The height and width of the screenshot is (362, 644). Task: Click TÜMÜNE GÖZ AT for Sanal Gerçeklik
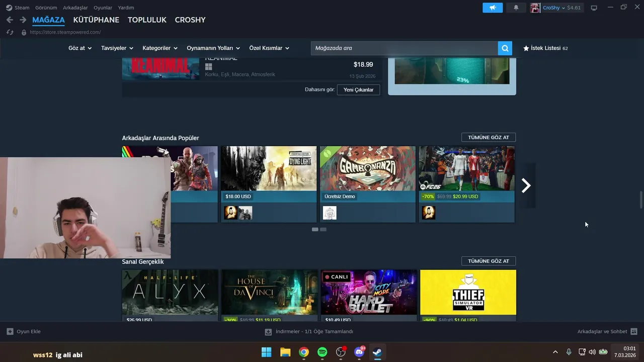[x=489, y=261]
